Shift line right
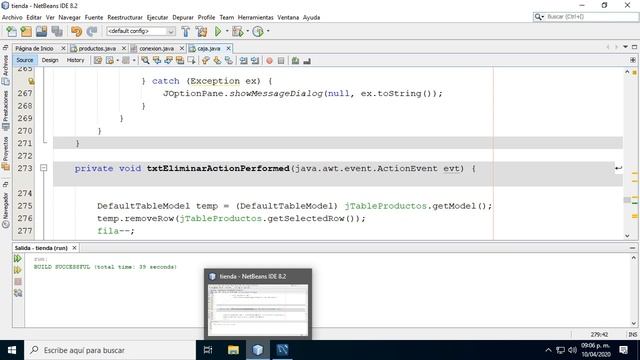Viewport: 640px width, 360px height. coord(255,60)
